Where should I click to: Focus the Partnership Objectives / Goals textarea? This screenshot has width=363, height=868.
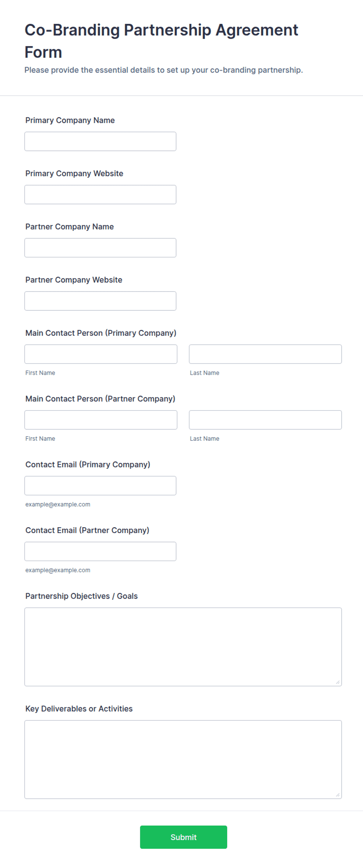click(x=183, y=647)
